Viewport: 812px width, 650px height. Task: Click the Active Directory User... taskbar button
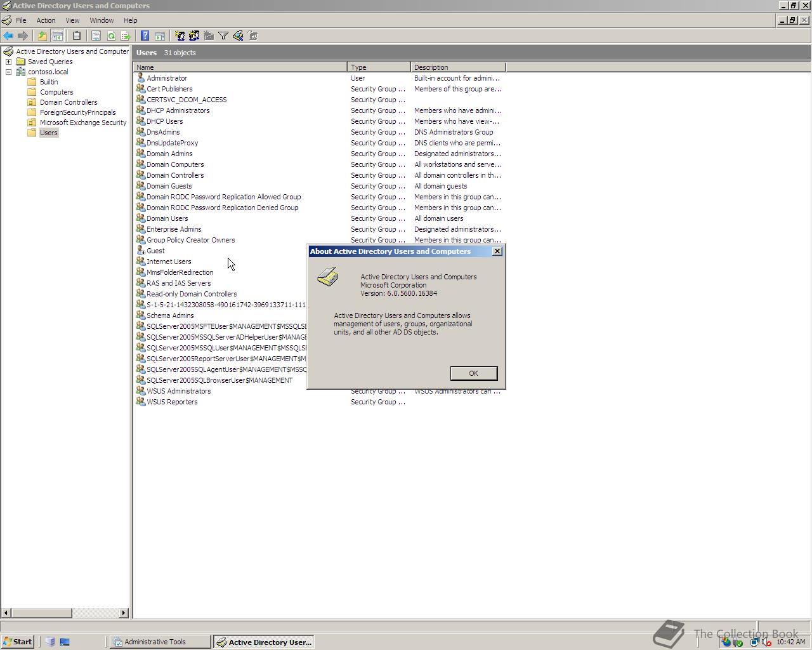[x=264, y=642]
